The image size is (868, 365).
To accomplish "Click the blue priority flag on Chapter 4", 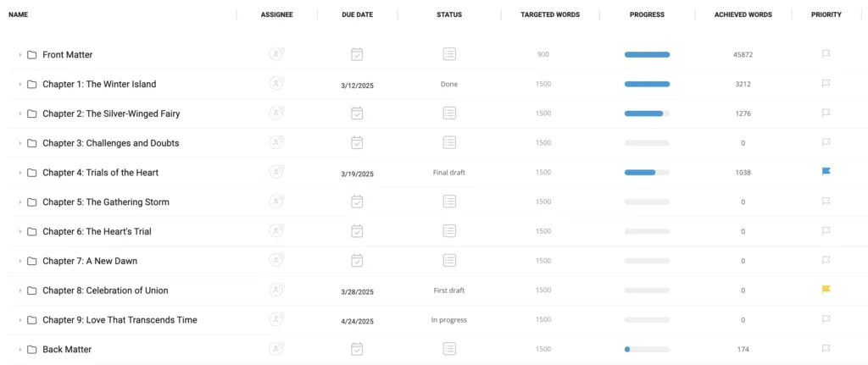I will pos(826,172).
